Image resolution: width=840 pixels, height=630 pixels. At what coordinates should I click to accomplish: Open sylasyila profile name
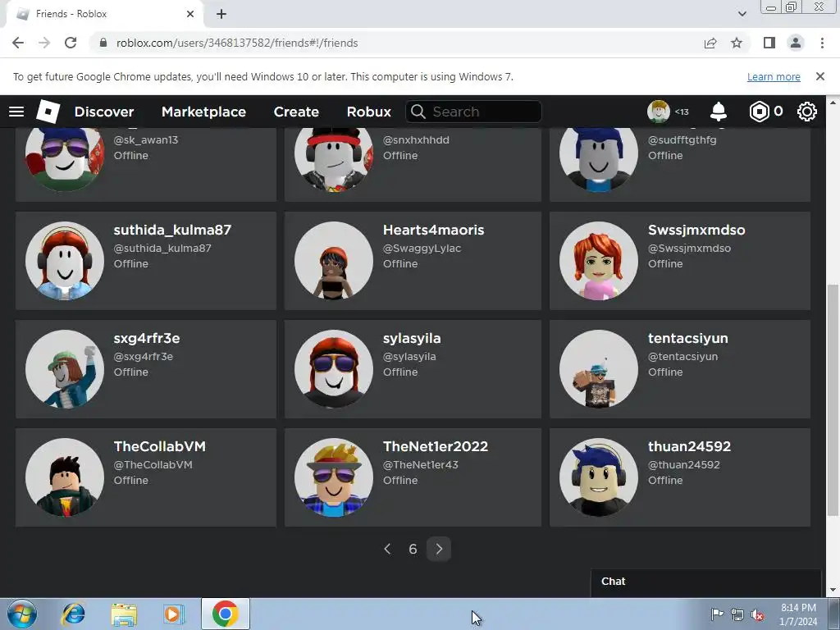412,339
